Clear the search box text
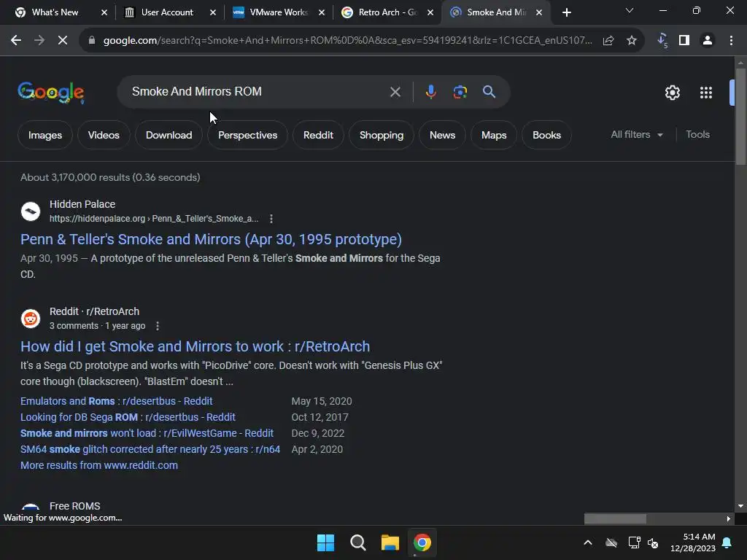747x560 pixels. point(395,91)
